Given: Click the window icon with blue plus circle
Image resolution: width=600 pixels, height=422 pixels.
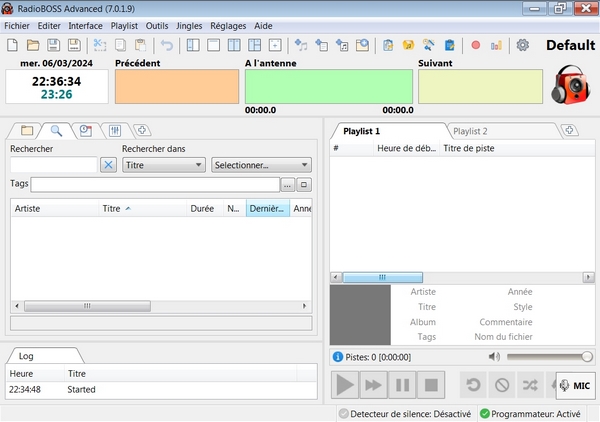Looking at the screenshot, I should pos(362,45).
